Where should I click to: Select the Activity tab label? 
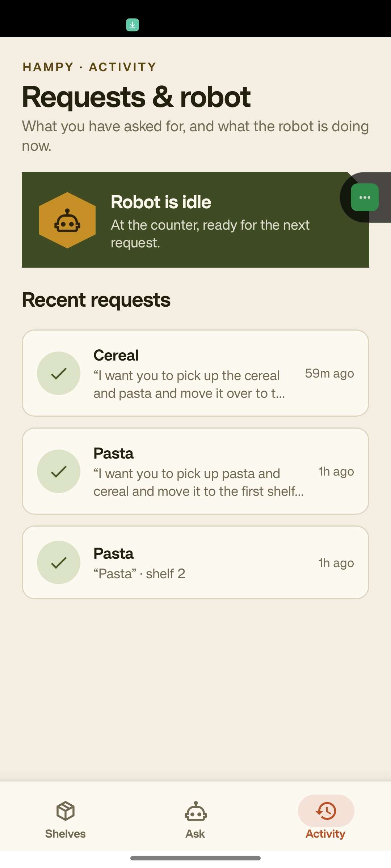[x=325, y=834]
